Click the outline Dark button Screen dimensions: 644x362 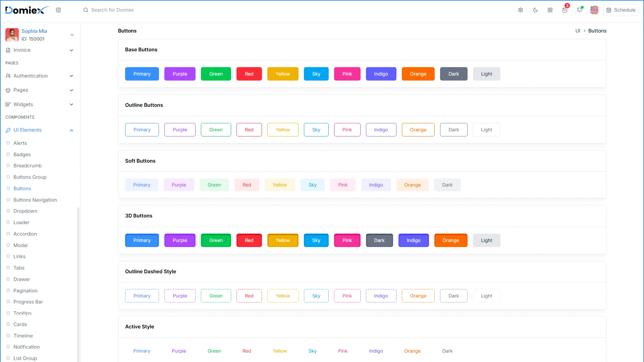pos(453,130)
